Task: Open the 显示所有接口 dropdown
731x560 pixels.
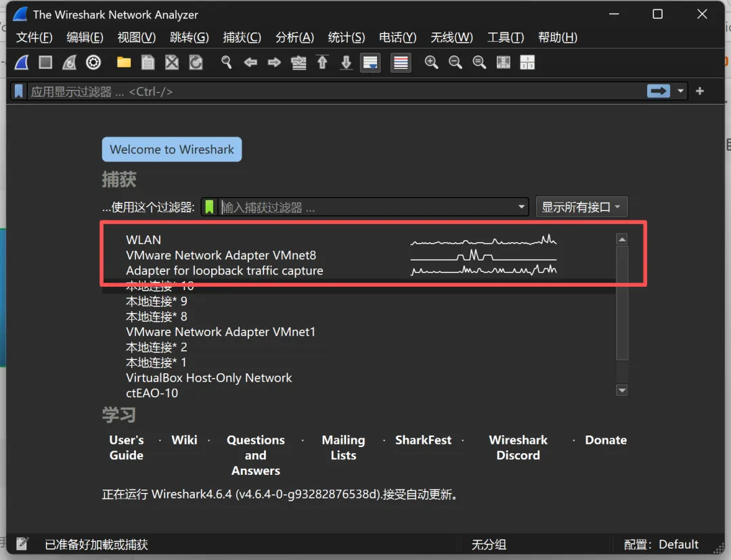Action: 581,207
